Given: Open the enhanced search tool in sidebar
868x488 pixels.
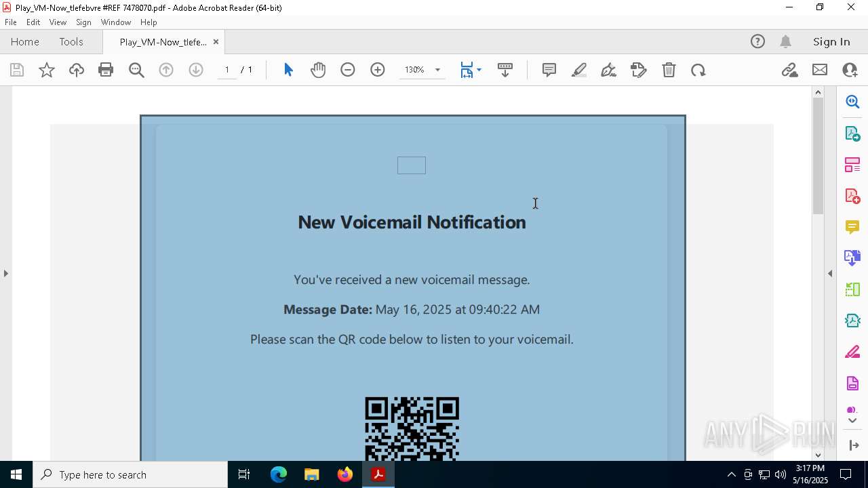Looking at the screenshot, I should click(x=852, y=102).
